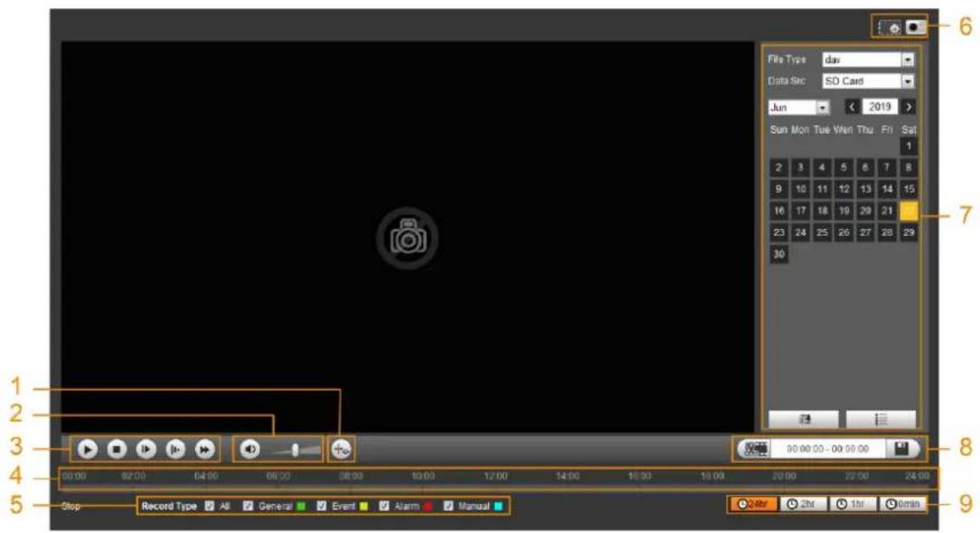Jump to 12:00 on the timeline
Screen dimensions: 980x533
496,476
